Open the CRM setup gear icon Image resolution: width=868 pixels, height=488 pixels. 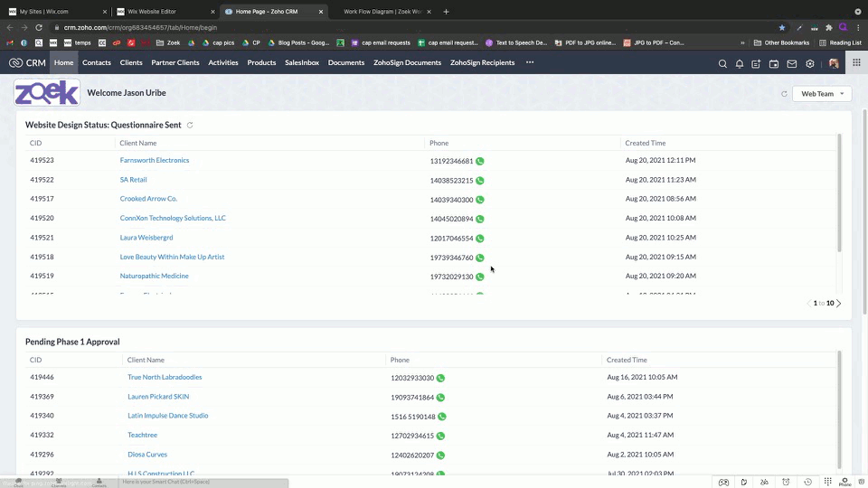(x=810, y=63)
